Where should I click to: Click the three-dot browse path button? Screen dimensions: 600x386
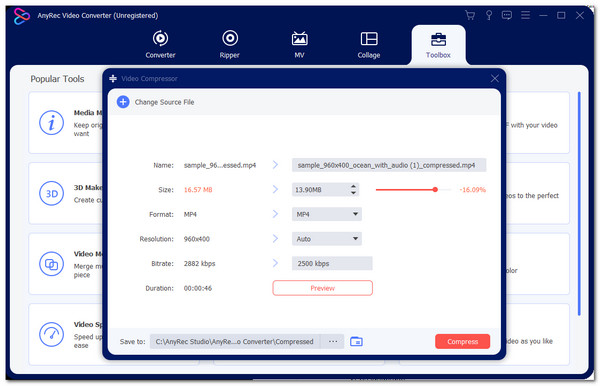click(333, 341)
